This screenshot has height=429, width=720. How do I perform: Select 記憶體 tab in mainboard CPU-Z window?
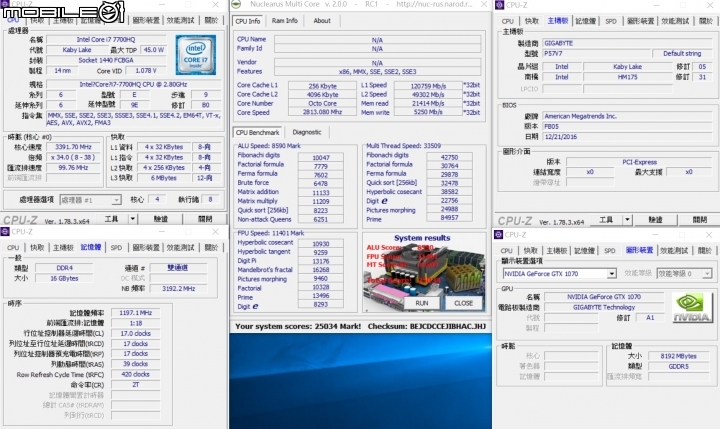coord(585,21)
